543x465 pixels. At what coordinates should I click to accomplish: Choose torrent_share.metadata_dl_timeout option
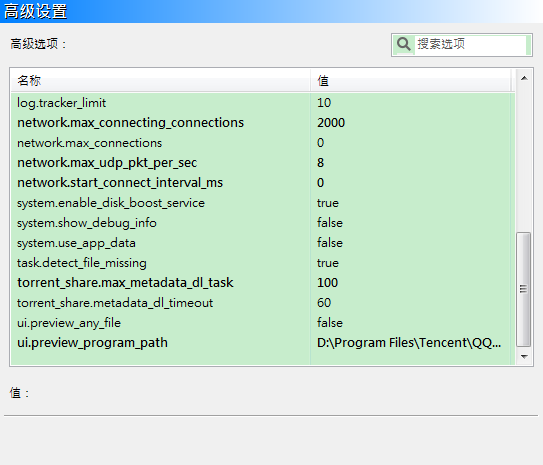(x=260, y=303)
